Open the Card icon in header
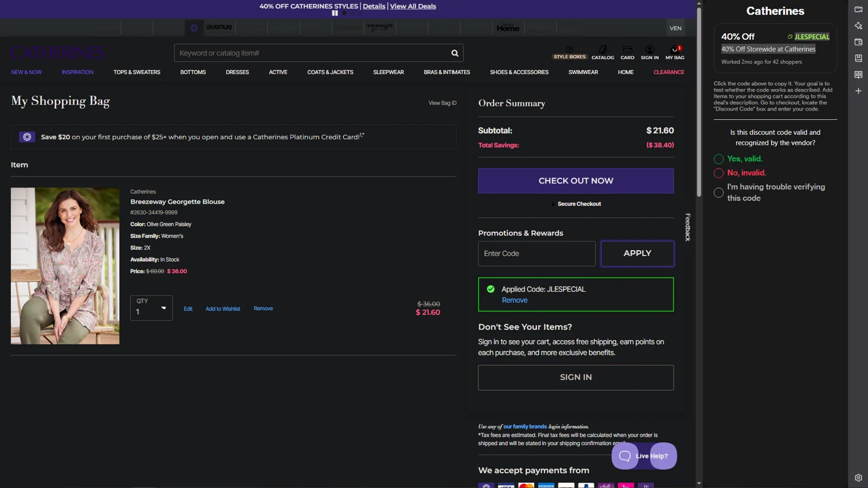 click(627, 53)
